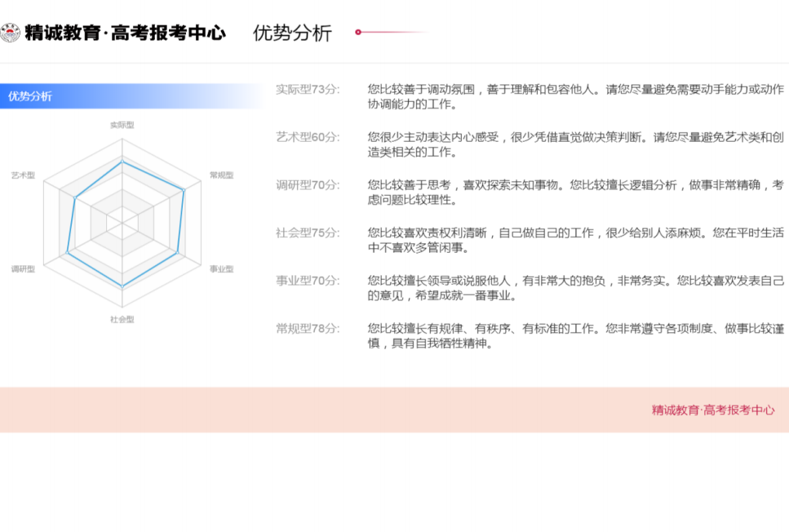Select the 社会型 axis label on radar chart
Viewport: 789px width, 532px height.
pyautogui.click(x=122, y=319)
